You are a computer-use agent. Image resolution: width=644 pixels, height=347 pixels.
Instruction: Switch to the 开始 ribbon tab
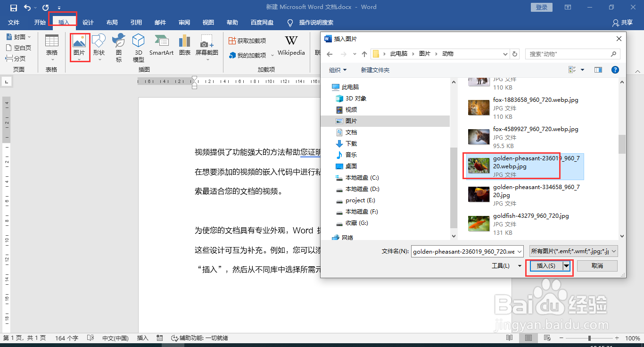tap(40, 22)
